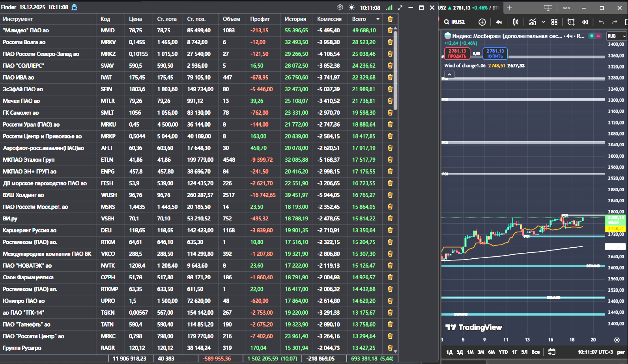
Task: Open IRUS2 symbol search in TradingView
Action: tap(455, 22)
